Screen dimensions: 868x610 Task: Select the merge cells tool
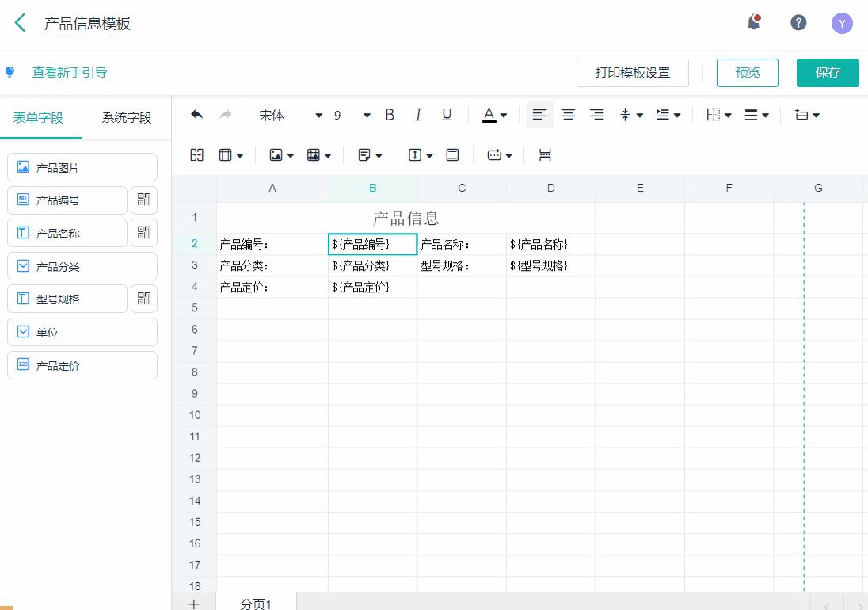196,154
